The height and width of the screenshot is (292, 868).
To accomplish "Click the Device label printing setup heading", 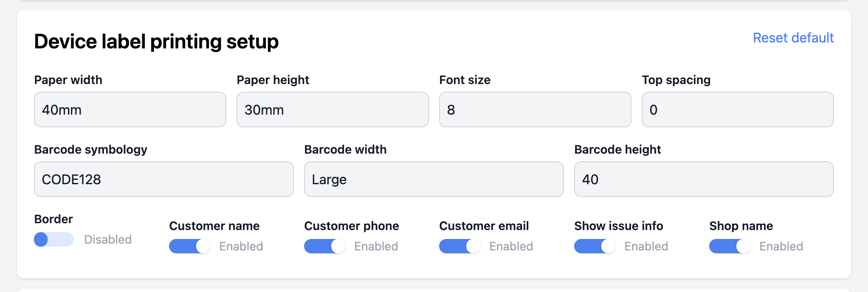I will click(x=156, y=42).
